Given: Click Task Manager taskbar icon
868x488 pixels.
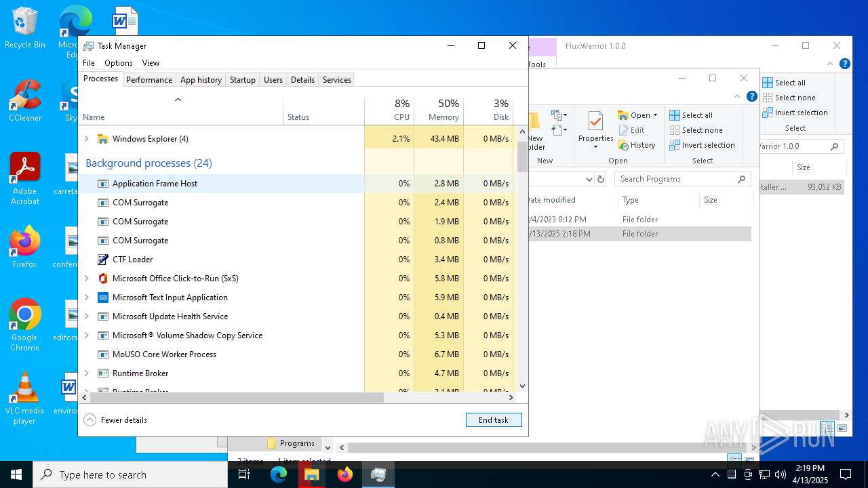Looking at the screenshot, I should tap(378, 474).
